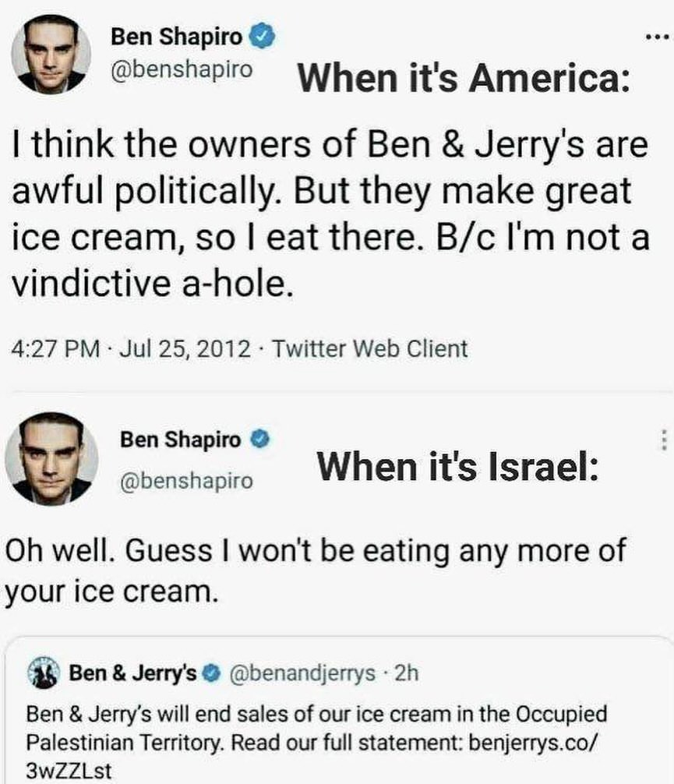Open the @benandjerrys handle
This screenshot has width=674, height=784.
[x=302, y=672]
